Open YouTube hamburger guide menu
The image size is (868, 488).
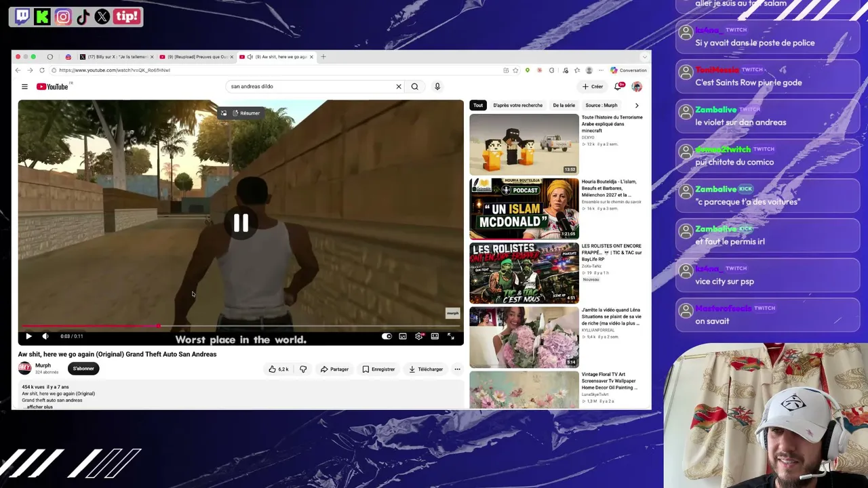click(x=24, y=87)
